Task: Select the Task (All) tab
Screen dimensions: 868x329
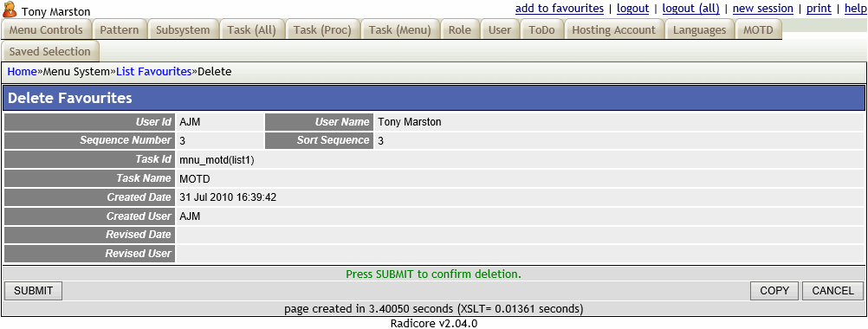Action: point(252,29)
